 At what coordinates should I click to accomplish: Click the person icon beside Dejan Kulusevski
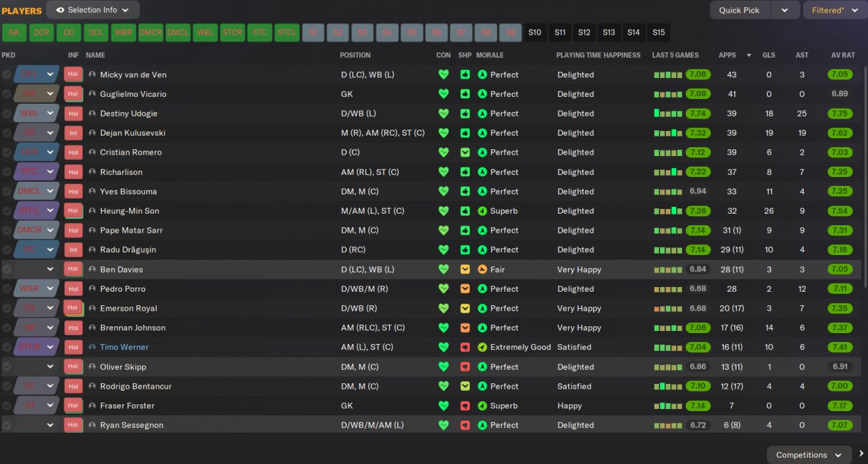click(92, 133)
